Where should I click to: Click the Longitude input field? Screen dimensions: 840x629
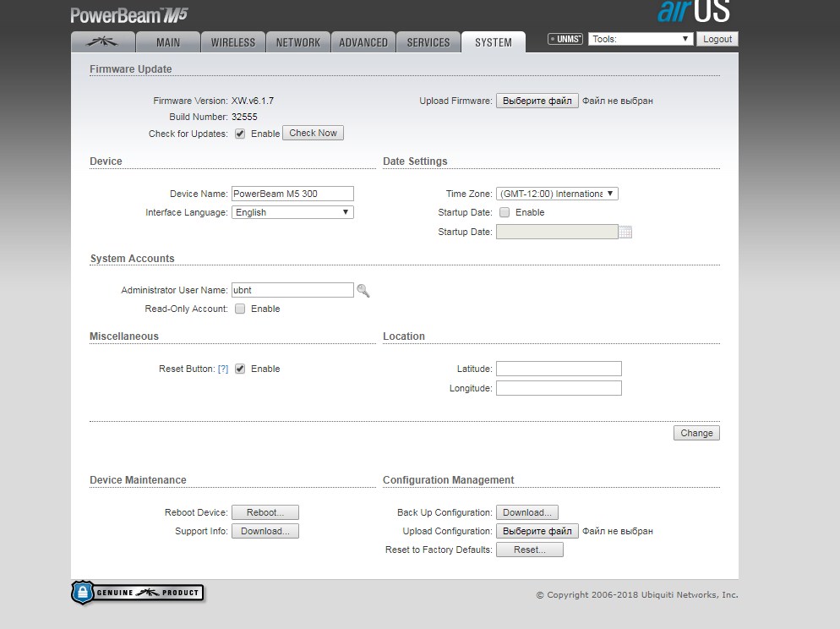coord(559,388)
